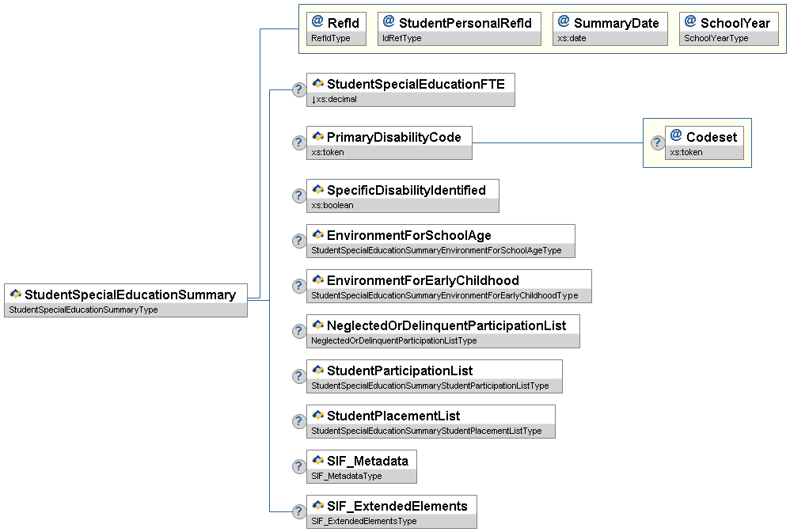Click the optional marker next to Codeset attribute

[657, 142]
